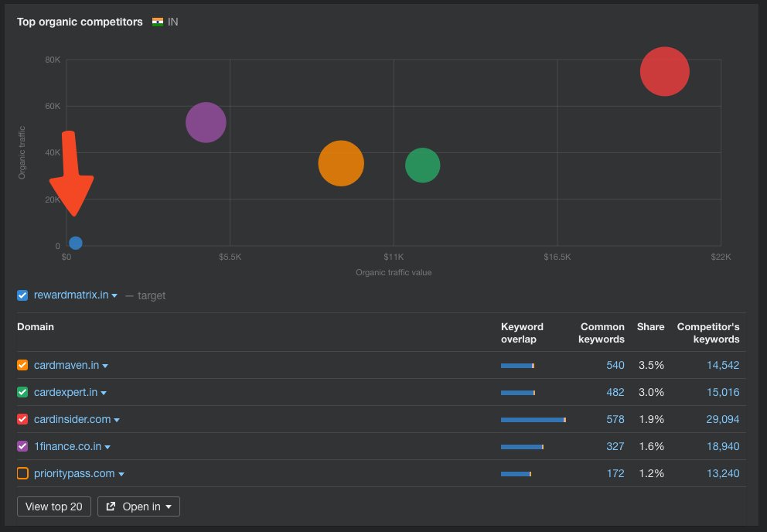Click competitor's keywords value 15,016
Viewport: 767px width, 532px height.
723,392
